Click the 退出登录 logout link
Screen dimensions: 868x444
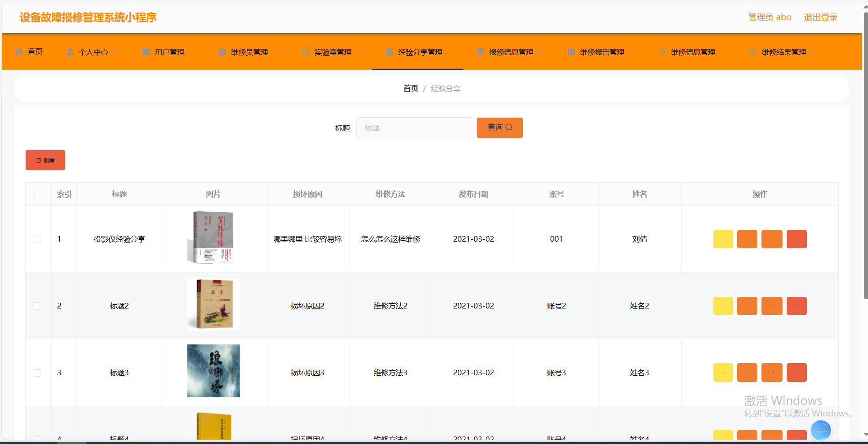tap(821, 17)
